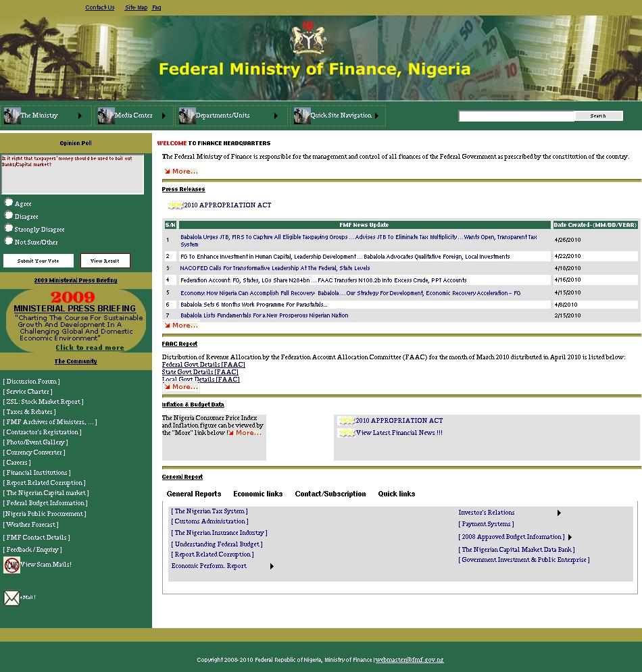Open the Customs Administration link
642x672 pixels.
(x=209, y=521)
